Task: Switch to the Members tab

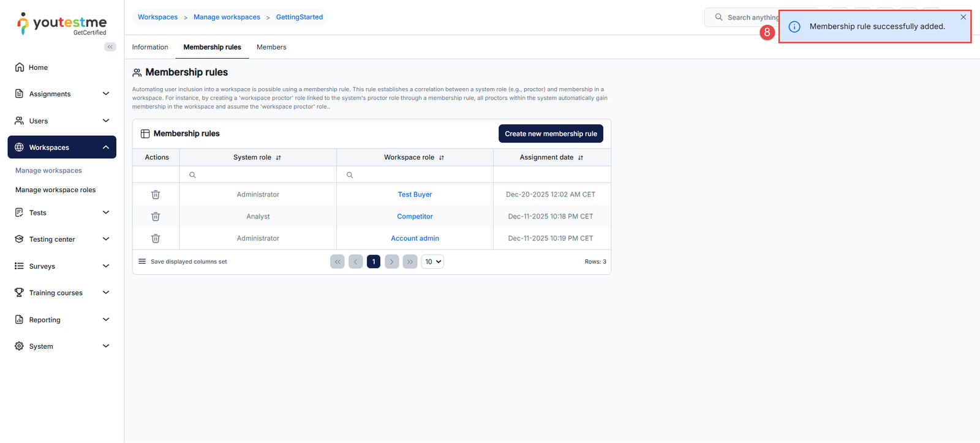Action: tap(271, 47)
